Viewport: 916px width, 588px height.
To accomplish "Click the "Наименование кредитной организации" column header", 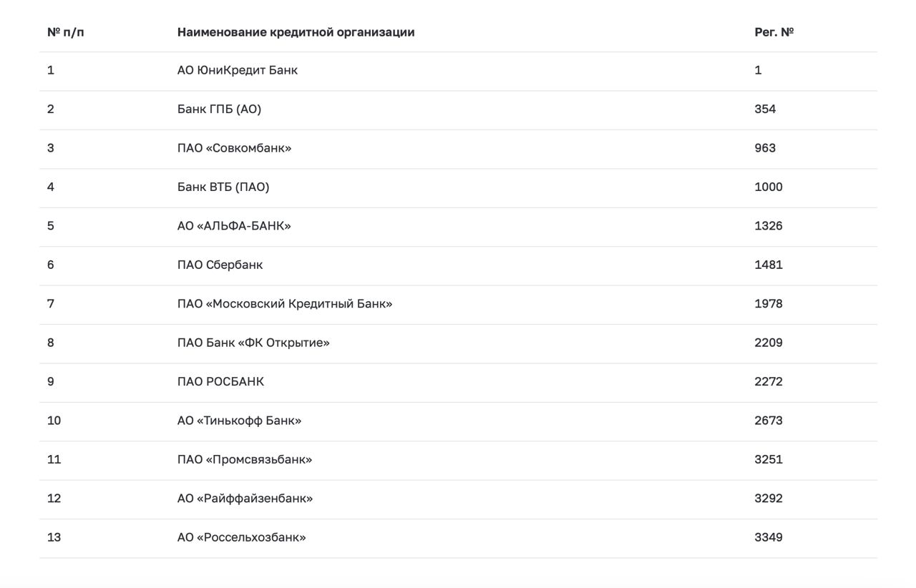I will point(296,32).
